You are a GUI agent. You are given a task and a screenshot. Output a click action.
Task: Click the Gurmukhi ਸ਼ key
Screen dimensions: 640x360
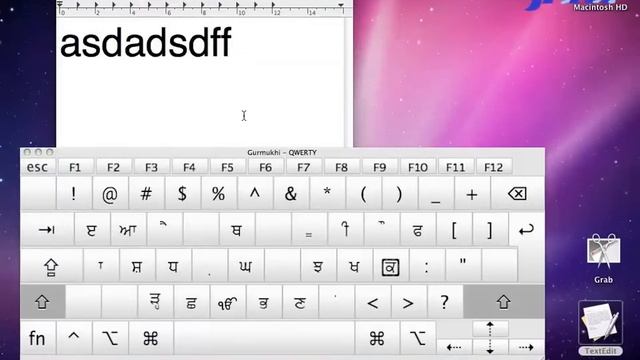137,266
